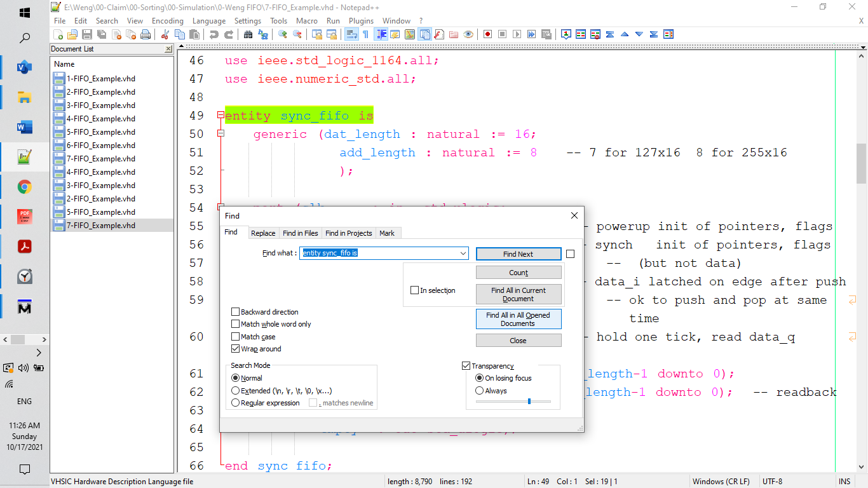
Task: Uncheck the Transparency checkbox
Action: (466, 366)
